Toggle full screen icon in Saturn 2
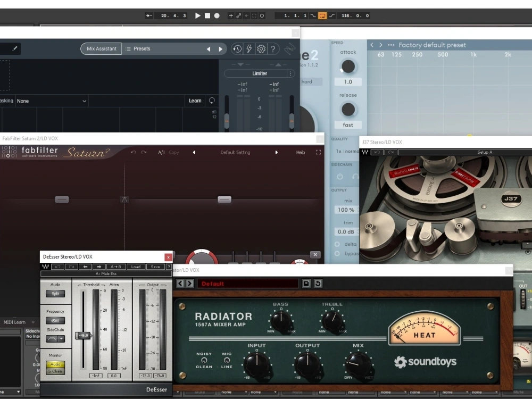Screen dimensions: 532x399 [x=318, y=152]
